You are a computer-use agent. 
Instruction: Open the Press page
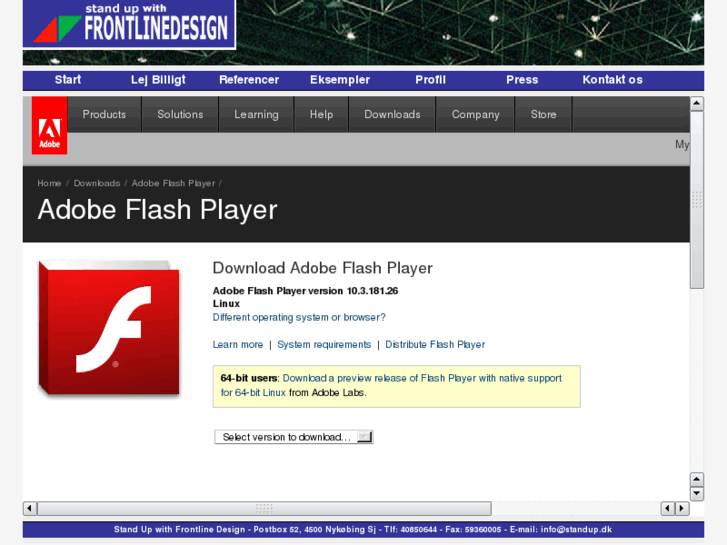pos(522,80)
